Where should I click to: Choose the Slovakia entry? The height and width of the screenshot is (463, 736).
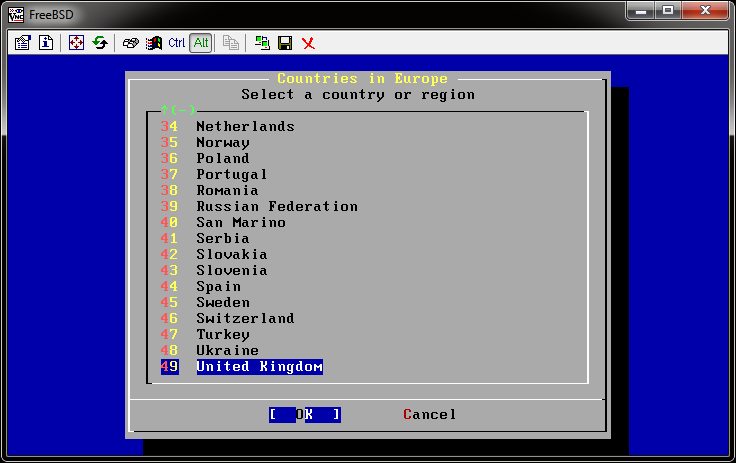click(232, 254)
